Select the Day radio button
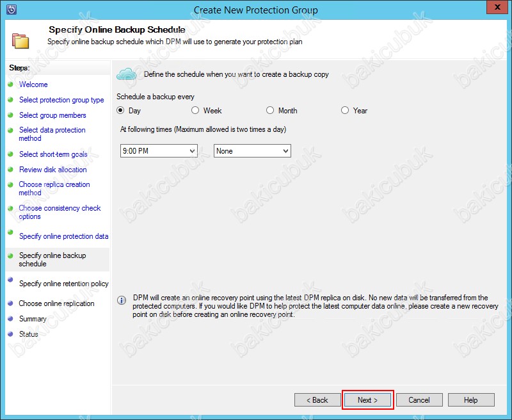Viewport: 512px width, 420px height. coord(120,110)
